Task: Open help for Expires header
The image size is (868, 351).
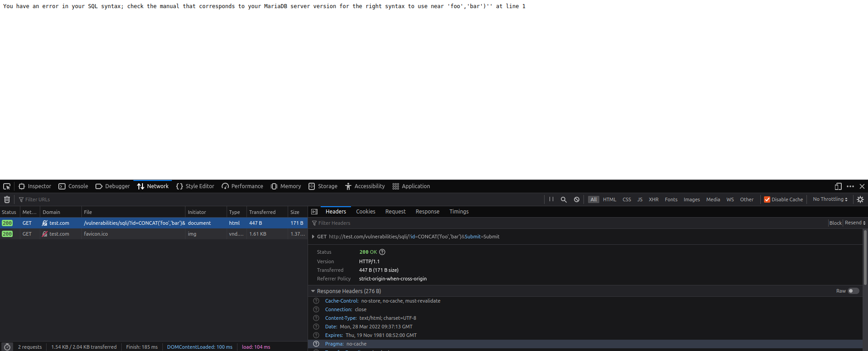Action: pyautogui.click(x=316, y=335)
